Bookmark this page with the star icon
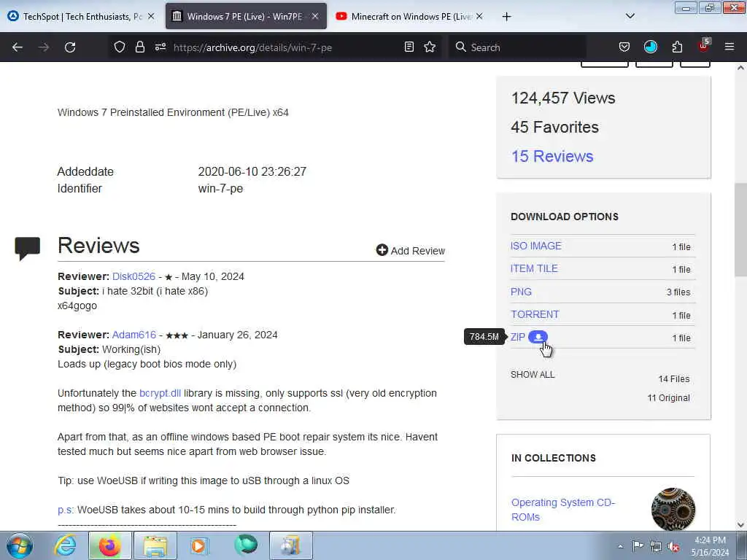 (430, 47)
